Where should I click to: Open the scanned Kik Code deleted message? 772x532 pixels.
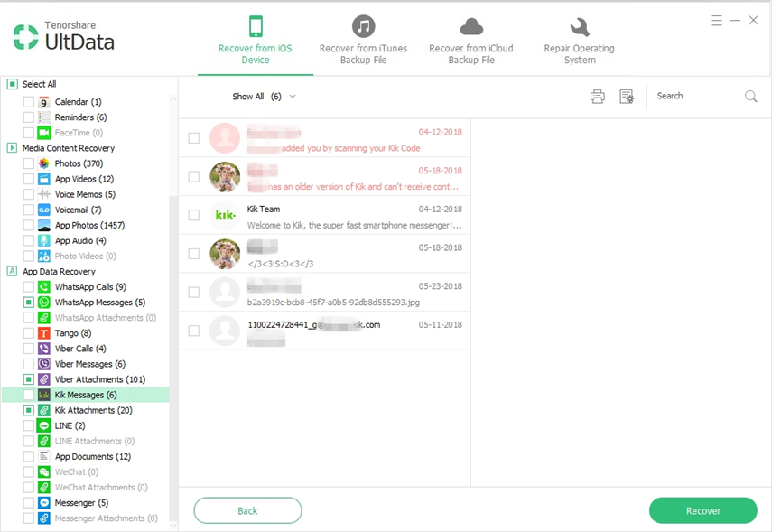(x=324, y=138)
